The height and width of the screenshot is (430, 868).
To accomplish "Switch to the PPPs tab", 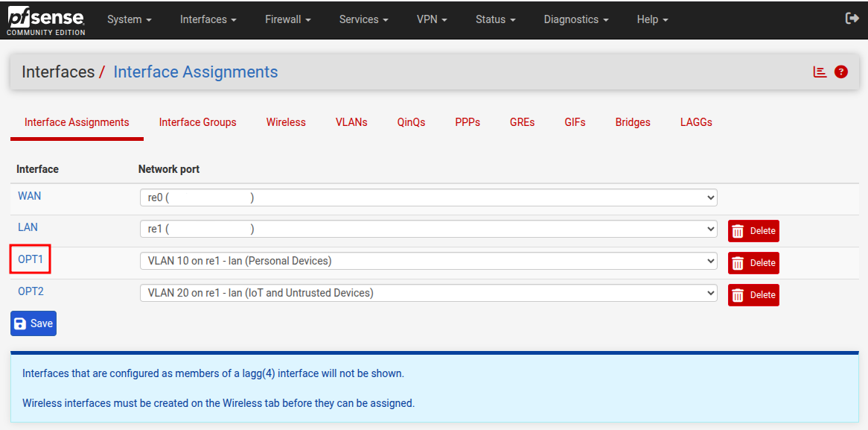I will pos(467,122).
